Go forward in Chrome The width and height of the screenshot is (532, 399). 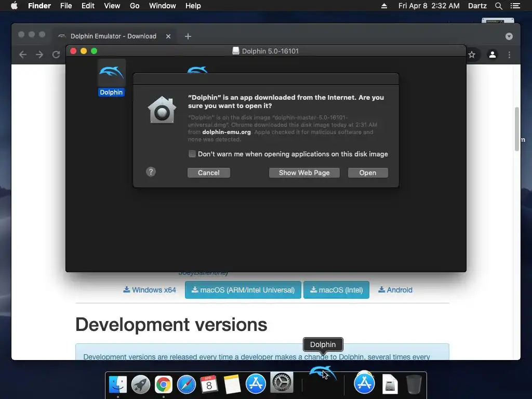pyautogui.click(x=39, y=55)
